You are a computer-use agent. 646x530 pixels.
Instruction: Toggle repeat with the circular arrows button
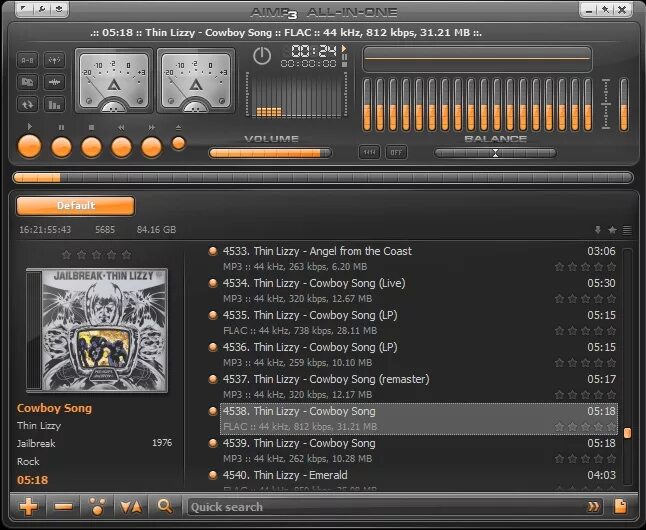pyautogui.click(x=27, y=104)
